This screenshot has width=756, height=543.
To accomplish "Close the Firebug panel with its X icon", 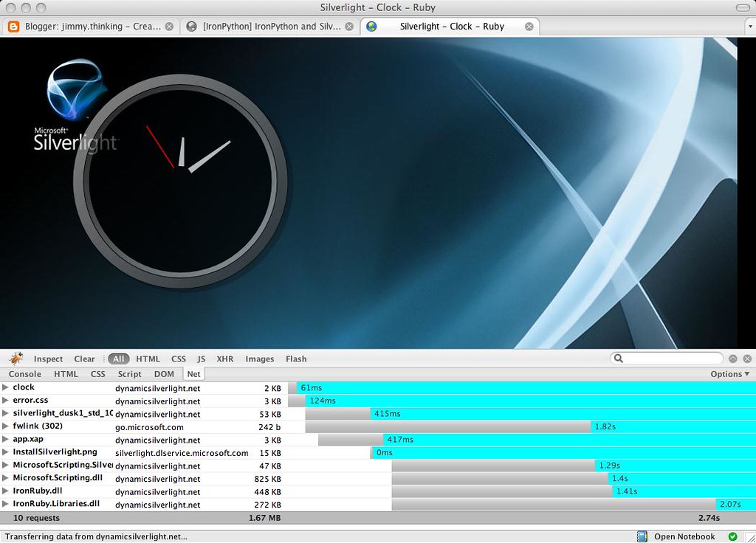I will [747, 359].
